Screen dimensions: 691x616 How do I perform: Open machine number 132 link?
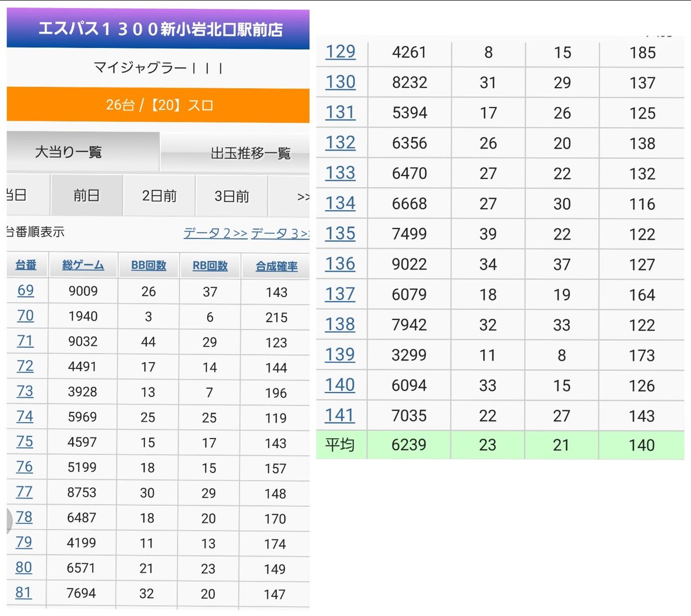340,142
